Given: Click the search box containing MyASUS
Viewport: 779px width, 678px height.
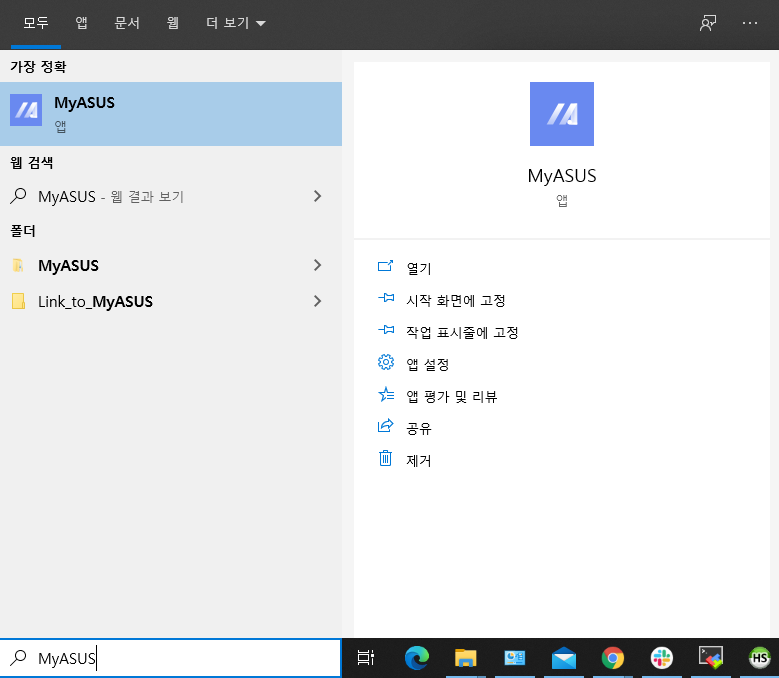Looking at the screenshot, I should [171, 658].
